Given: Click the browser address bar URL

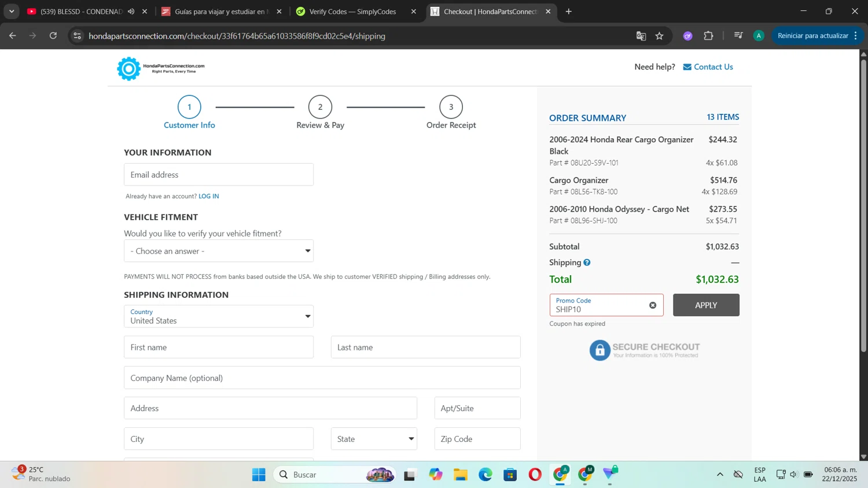Looking at the screenshot, I should tap(237, 36).
